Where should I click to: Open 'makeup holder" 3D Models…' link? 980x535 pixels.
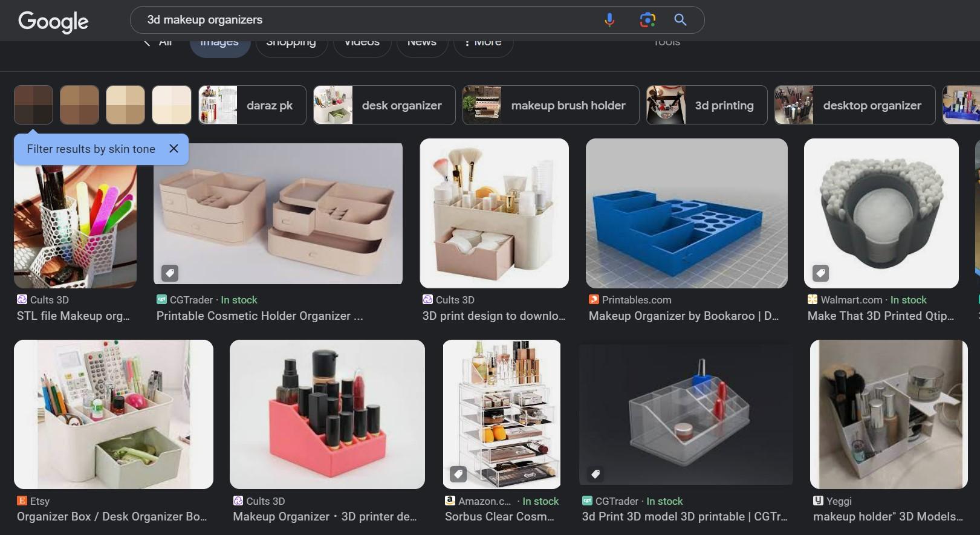[888, 517]
